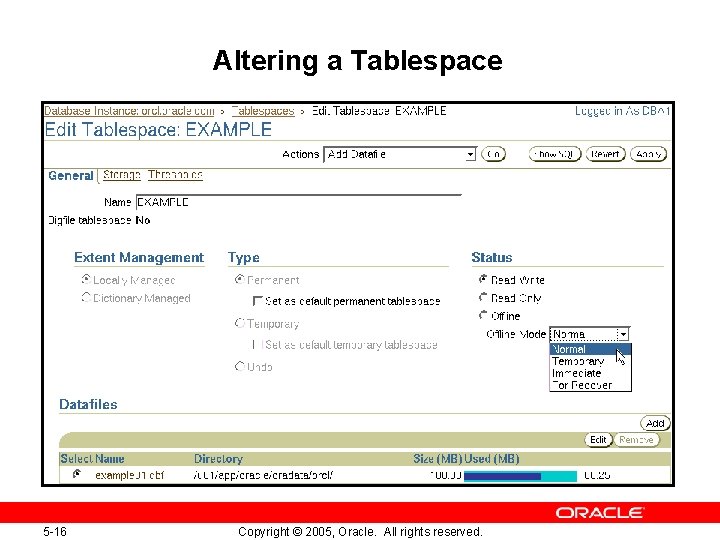The height and width of the screenshot is (540, 720).
Task: Click the example01.dbf datafile name
Action: pyautogui.click(x=129, y=475)
